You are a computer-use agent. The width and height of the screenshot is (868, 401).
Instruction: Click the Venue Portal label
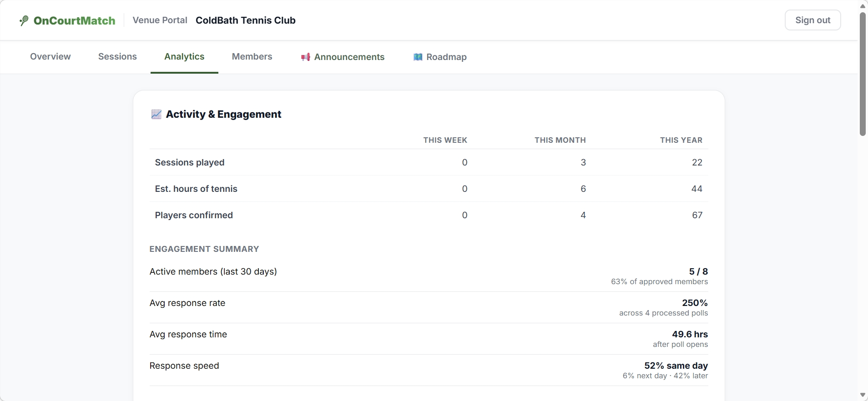point(160,20)
